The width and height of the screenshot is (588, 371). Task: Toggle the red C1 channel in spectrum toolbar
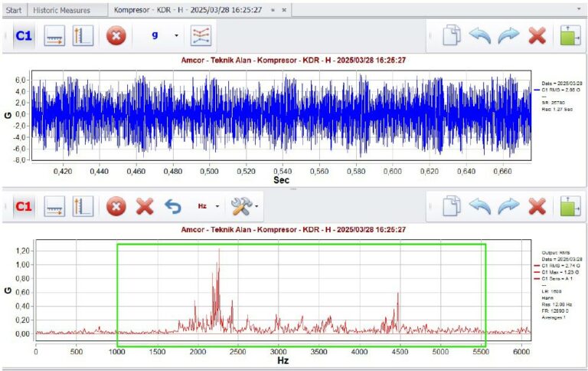tap(24, 205)
